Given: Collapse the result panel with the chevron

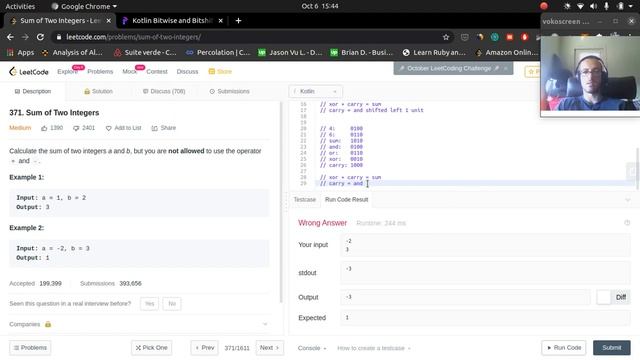Looking at the screenshot, I should pos(628,200).
